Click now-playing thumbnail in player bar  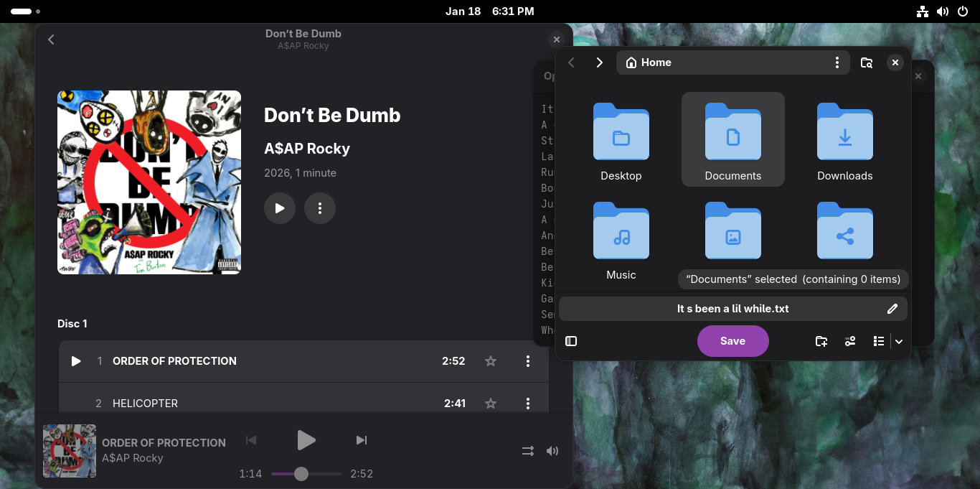[70, 451]
